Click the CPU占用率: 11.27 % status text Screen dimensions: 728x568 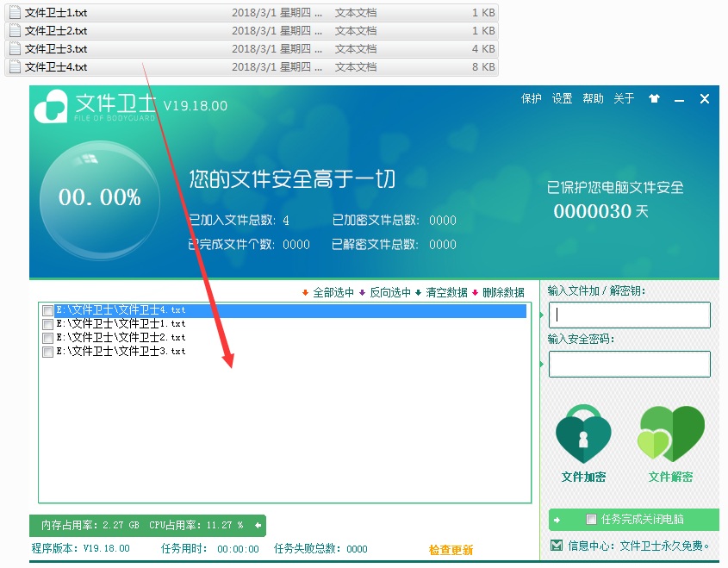(x=196, y=525)
